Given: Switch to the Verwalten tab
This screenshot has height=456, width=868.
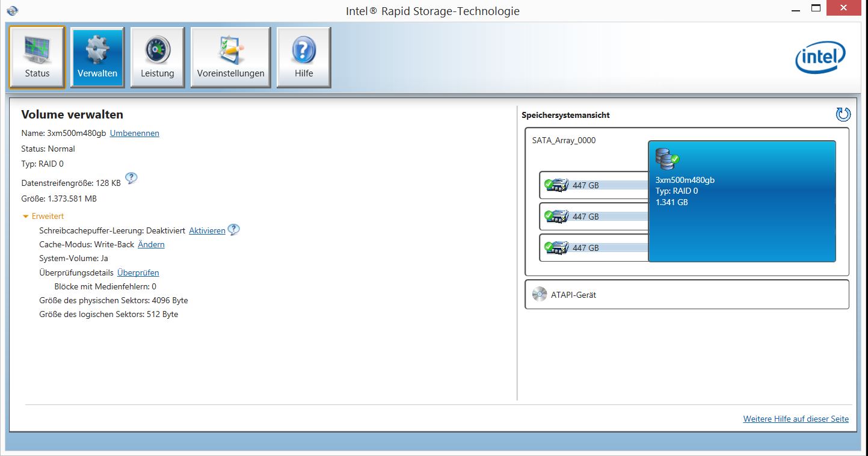Looking at the screenshot, I should tap(97, 58).
